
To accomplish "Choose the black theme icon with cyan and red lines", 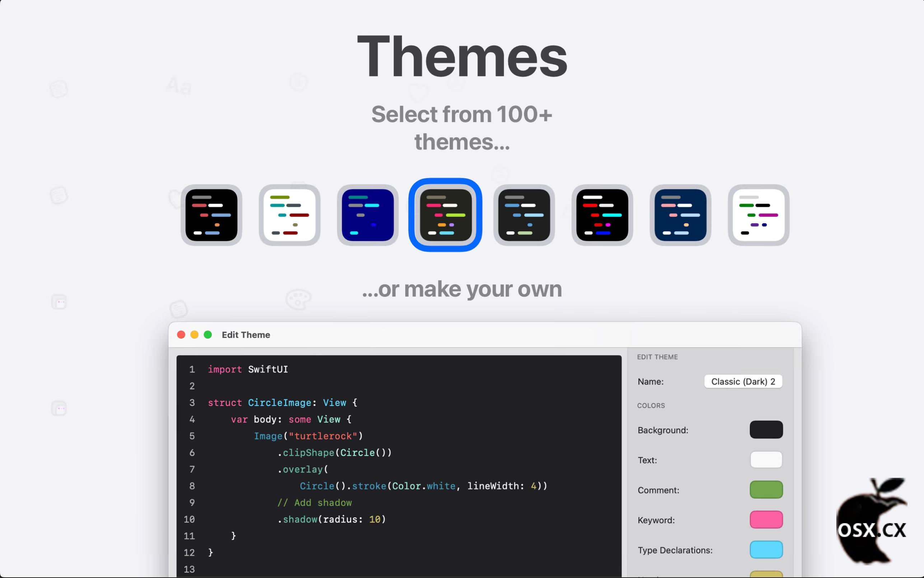I will pos(602,215).
